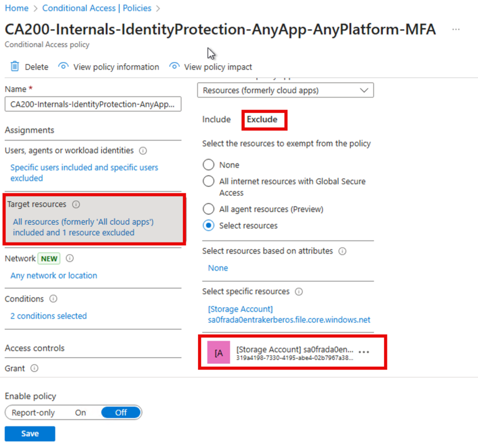Click the policy Name input field
Image resolution: width=478 pixels, height=448 pixels.
[93, 105]
